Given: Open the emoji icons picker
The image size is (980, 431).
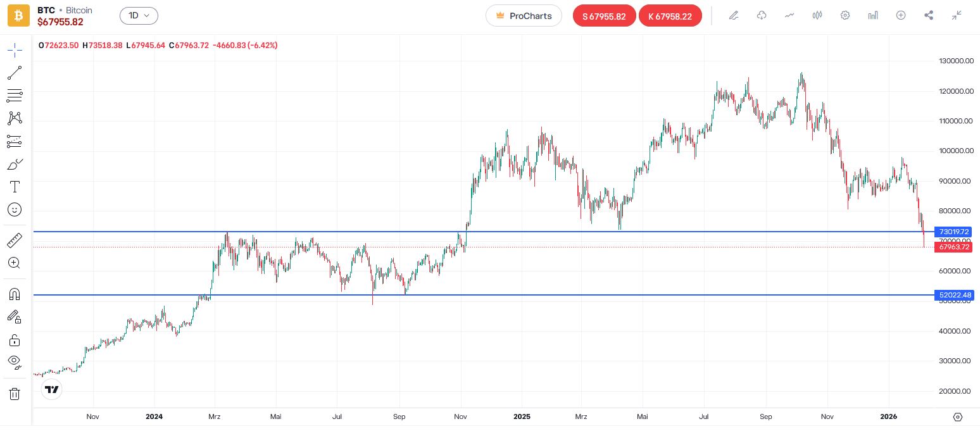Looking at the screenshot, I should coord(15,209).
